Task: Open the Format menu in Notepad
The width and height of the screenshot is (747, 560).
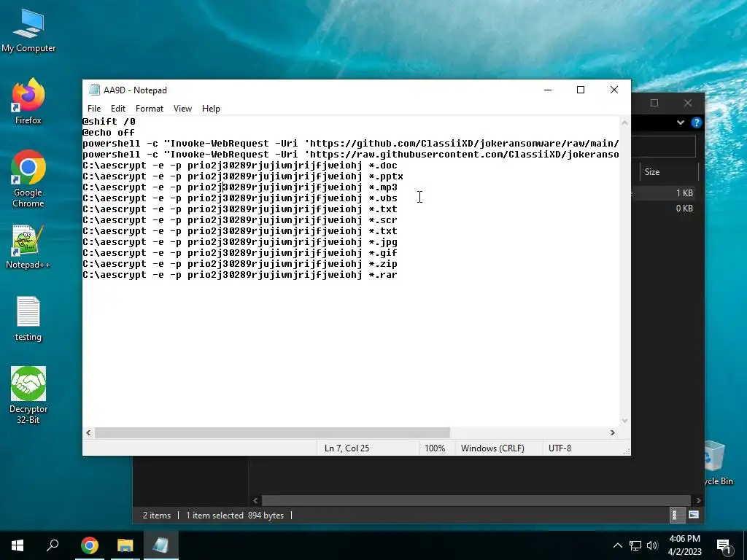Action: [149, 109]
